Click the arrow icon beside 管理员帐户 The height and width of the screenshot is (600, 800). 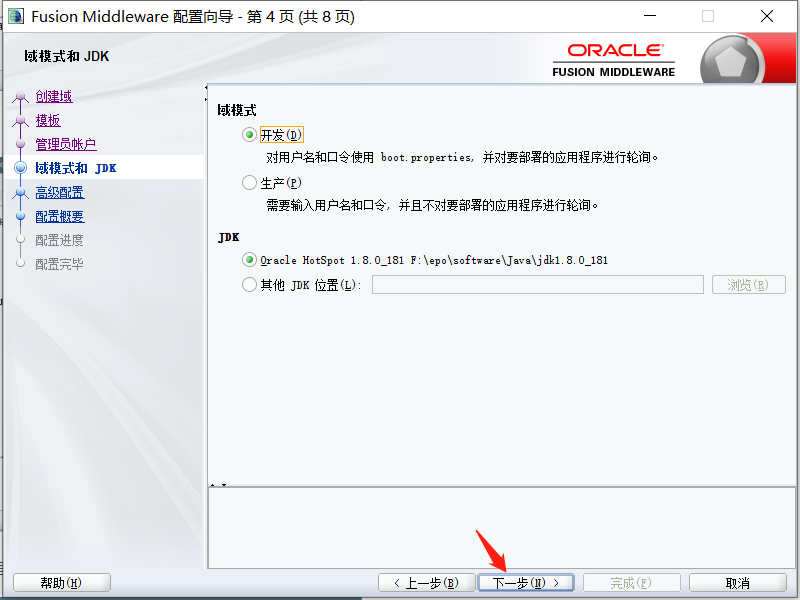point(20,143)
